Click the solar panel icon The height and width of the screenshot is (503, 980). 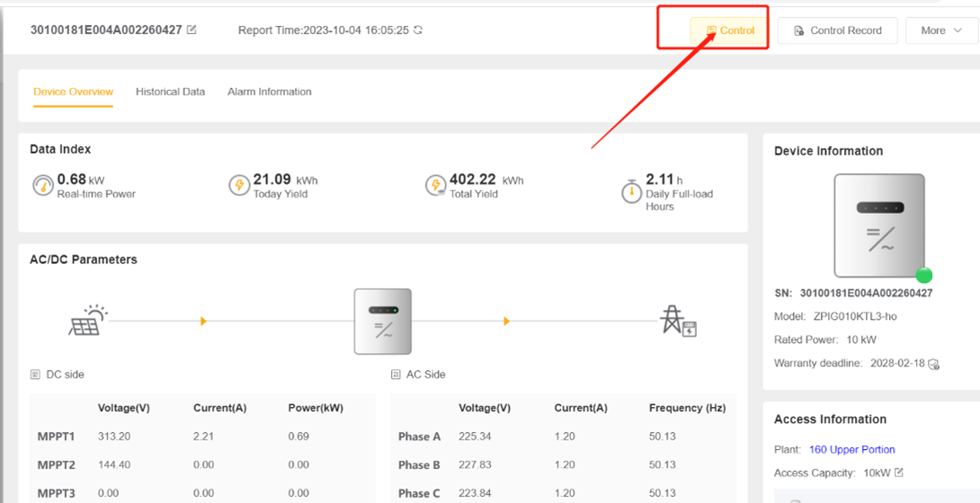tap(87, 320)
